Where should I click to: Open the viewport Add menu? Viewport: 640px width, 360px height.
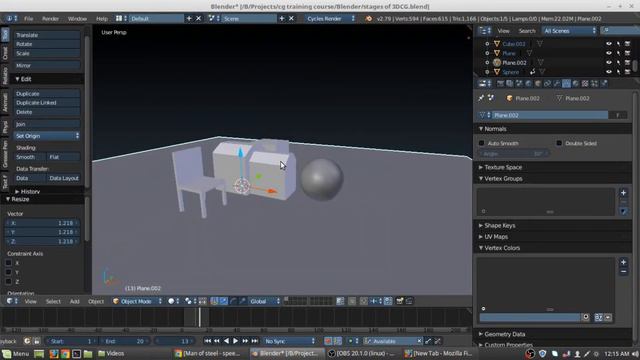[x=74, y=302]
